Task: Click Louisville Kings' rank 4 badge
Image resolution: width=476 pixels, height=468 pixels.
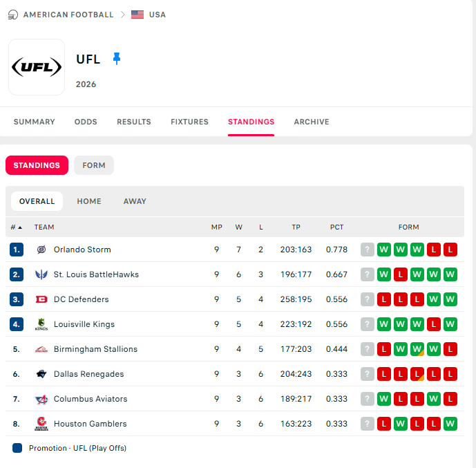Action: pyautogui.click(x=17, y=324)
